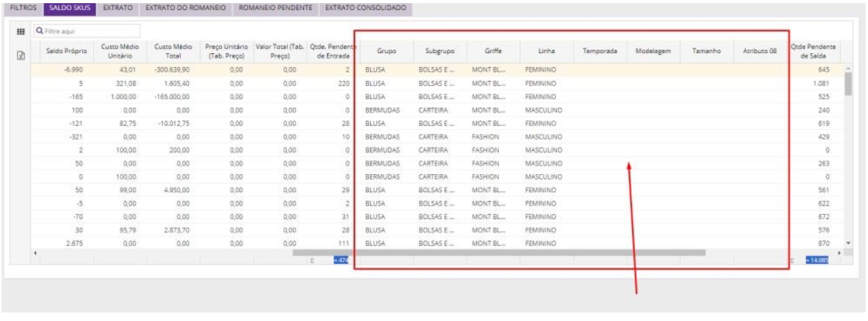Open the EXTRATO DO ROMANEIO tab
The image size is (868, 321).
click(185, 9)
